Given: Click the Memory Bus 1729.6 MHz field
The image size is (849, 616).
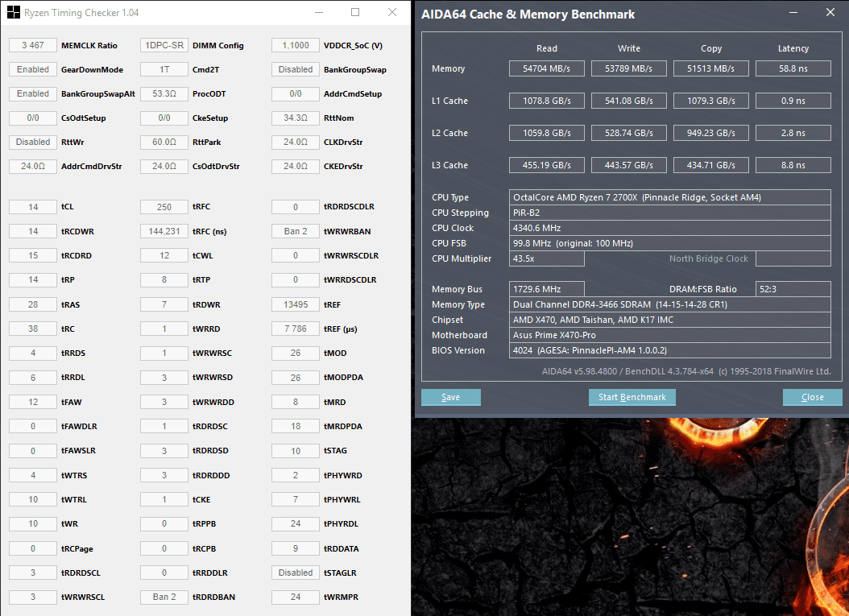Looking at the screenshot, I should tap(546, 289).
